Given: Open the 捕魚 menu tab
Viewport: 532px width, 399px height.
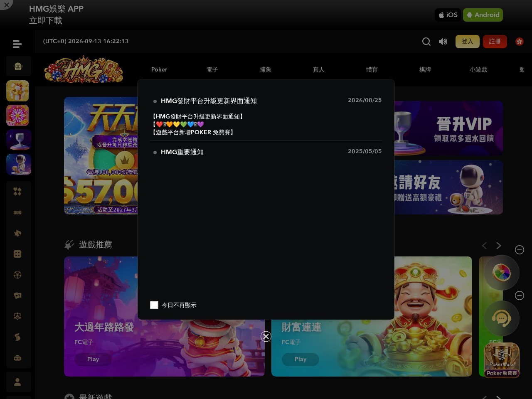Looking at the screenshot, I should pyautogui.click(x=266, y=69).
